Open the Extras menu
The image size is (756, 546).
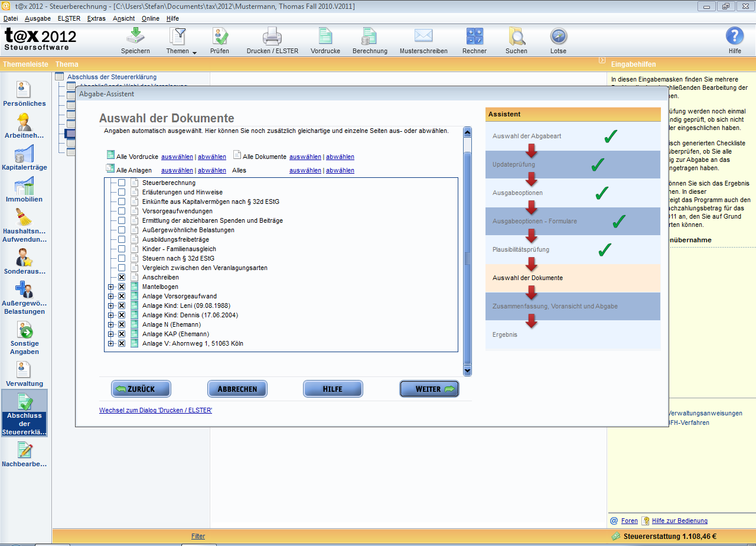tap(96, 18)
